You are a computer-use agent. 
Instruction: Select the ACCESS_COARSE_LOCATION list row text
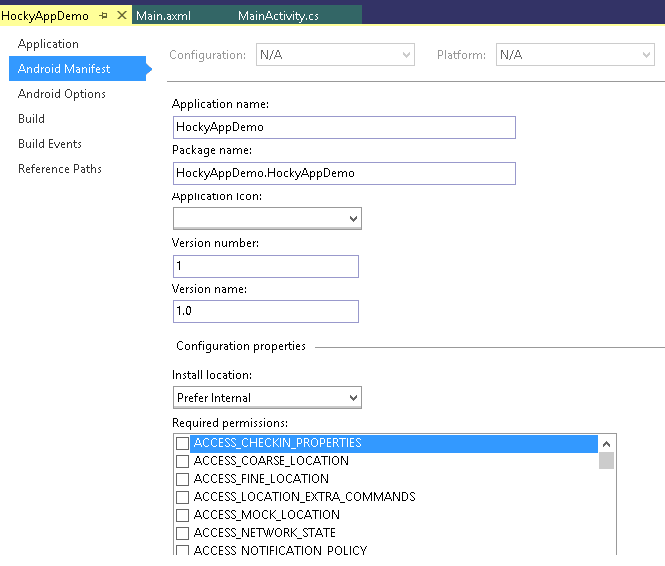point(271,461)
